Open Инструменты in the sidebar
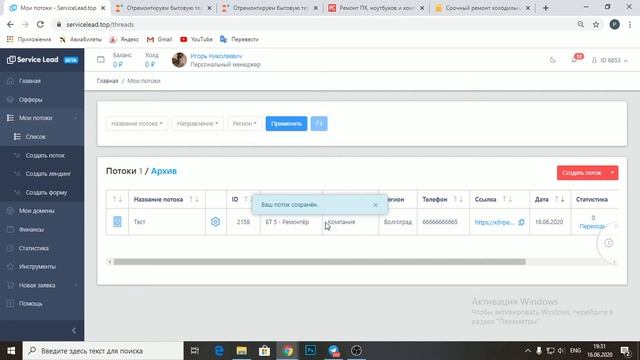640x360 pixels. [37, 267]
